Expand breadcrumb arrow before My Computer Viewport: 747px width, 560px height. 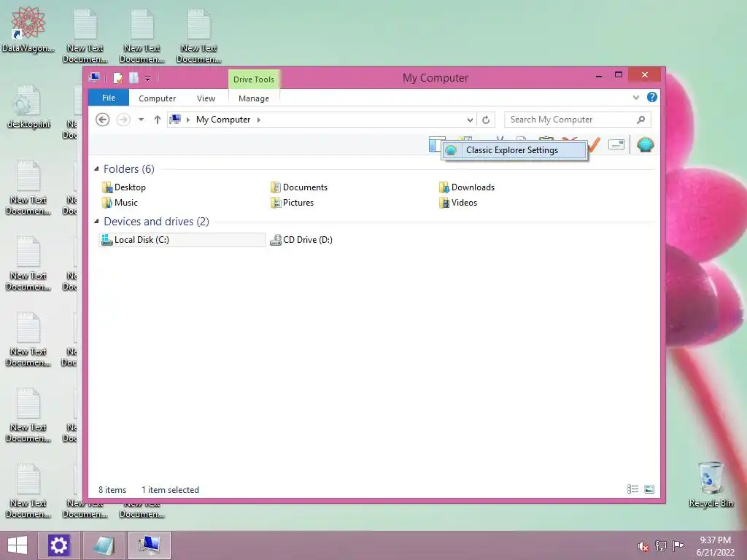187,120
